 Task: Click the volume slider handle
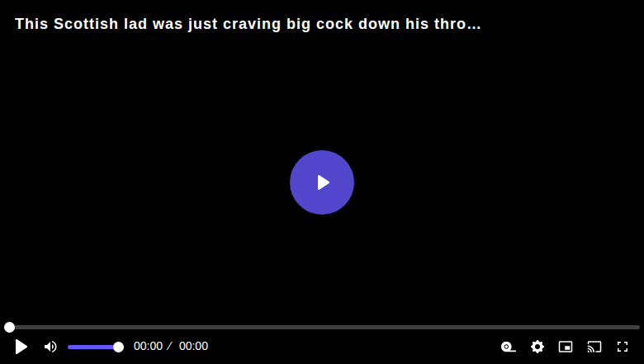[x=118, y=347]
